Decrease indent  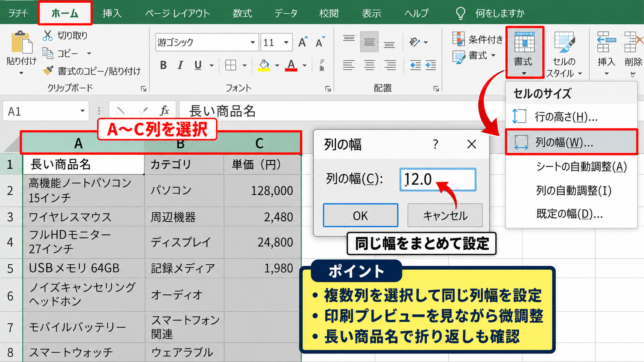pyautogui.click(x=415, y=65)
